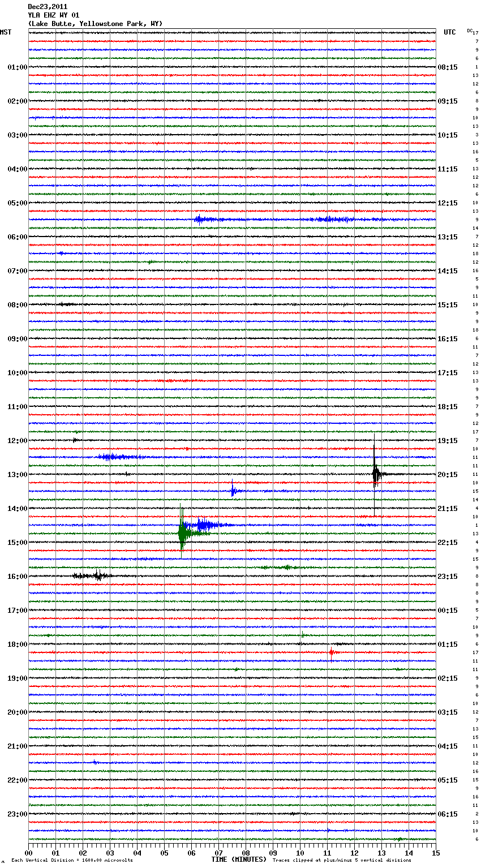Viewport: 481px width, 868px height.
Task: Click the "04:15" UTC time label
Action: (x=448, y=746)
